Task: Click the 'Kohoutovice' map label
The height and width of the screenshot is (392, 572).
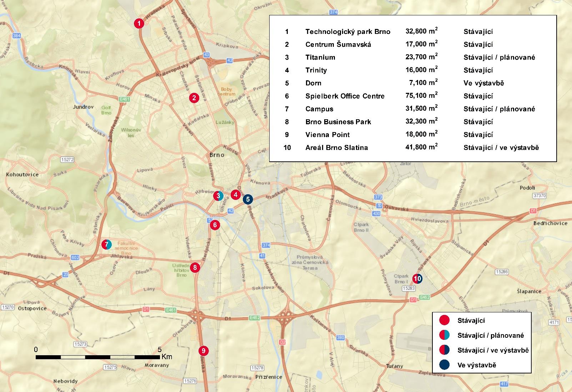Action: [22, 174]
